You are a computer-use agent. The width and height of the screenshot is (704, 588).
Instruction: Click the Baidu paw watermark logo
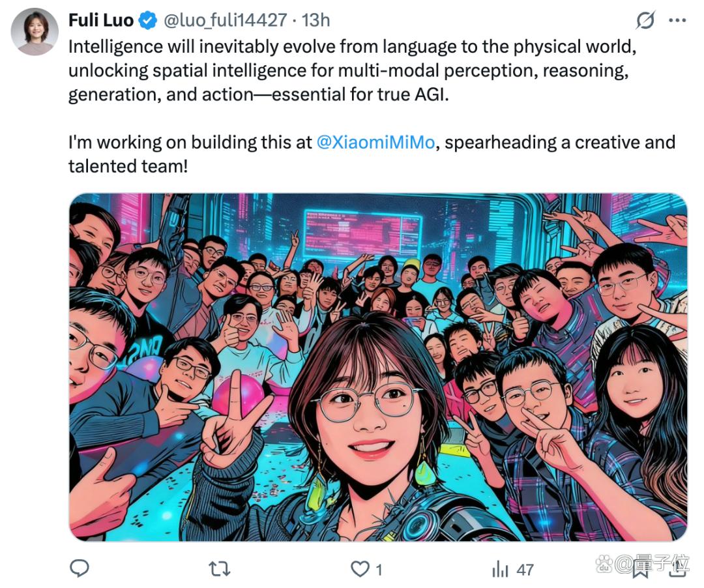point(605,563)
